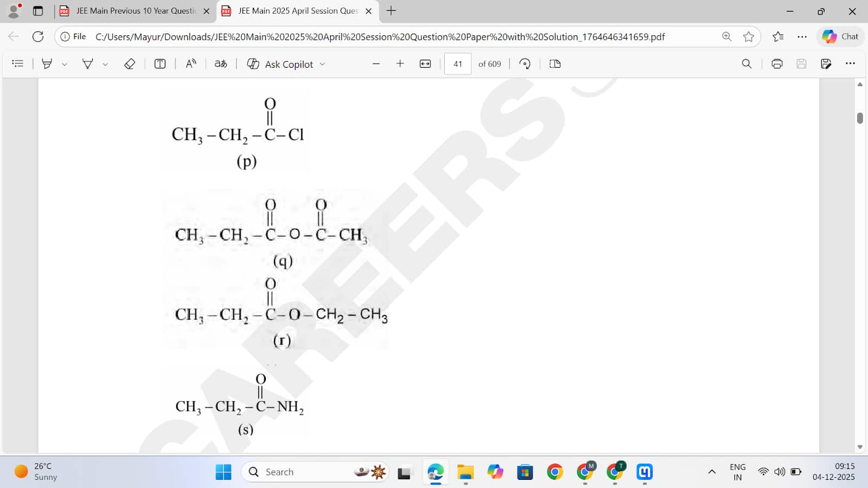Image resolution: width=868 pixels, height=488 pixels.
Task: Print the PDF document
Action: tap(777, 64)
